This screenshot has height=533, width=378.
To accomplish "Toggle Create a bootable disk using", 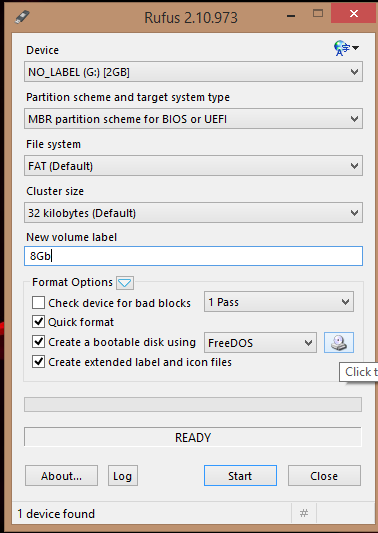I will coord(38,342).
